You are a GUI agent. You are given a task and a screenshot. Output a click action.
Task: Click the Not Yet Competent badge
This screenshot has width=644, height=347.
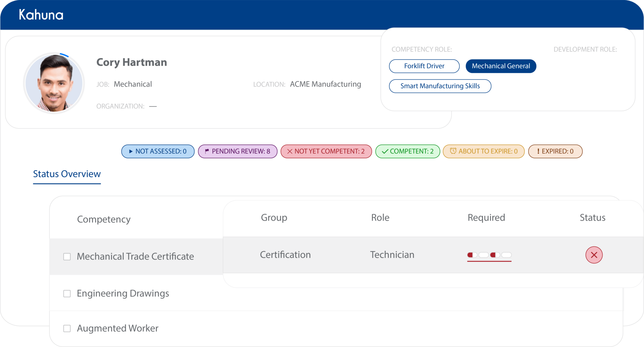[326, 151]
